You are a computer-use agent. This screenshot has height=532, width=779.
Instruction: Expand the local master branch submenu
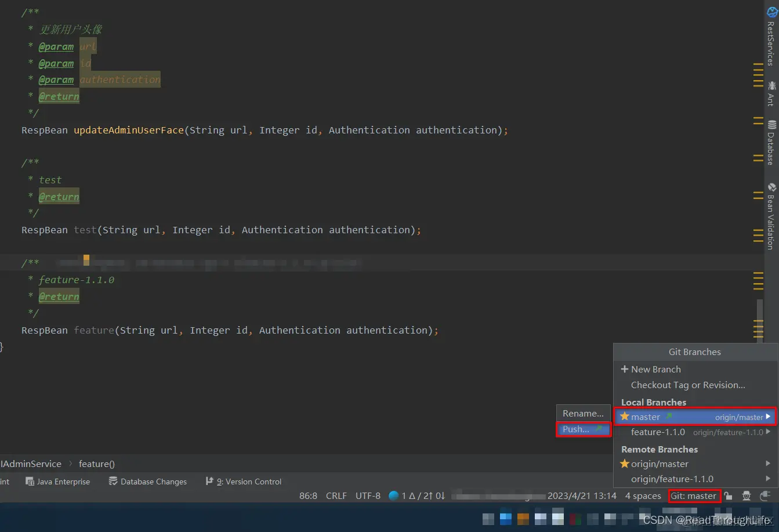click(x=769, y=417)
